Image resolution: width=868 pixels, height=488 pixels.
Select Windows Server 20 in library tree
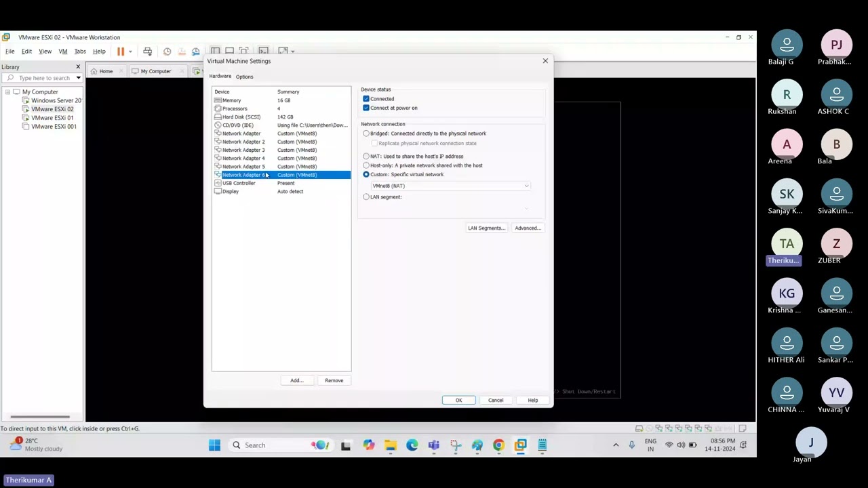pyautogui.click(x=51, y=100)
